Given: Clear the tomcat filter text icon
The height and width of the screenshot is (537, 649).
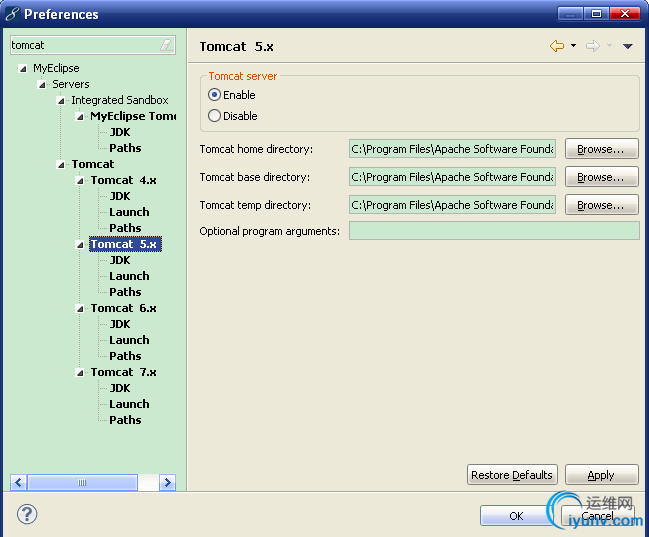Looking at the screenshot, I should point(166,45).
